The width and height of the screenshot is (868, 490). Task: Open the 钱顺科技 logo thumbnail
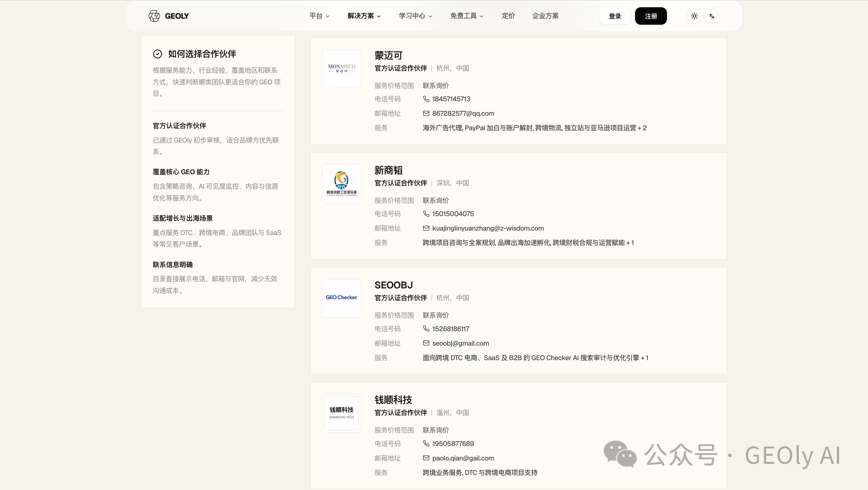tap(342, 413)
